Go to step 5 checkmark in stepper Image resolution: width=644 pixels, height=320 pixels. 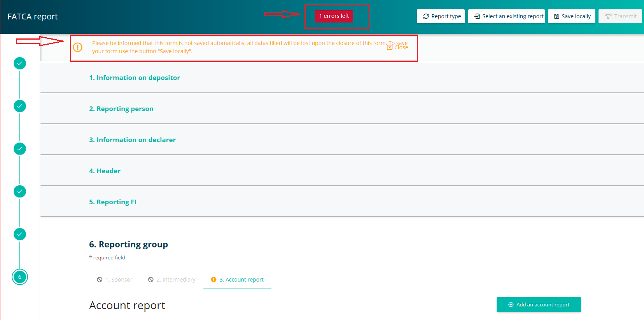20,234
